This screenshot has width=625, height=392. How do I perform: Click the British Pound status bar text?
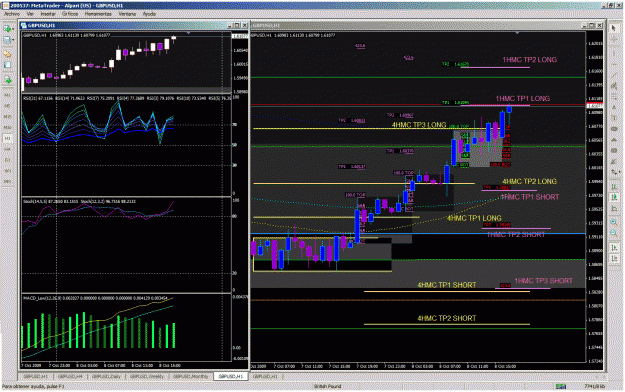[x=328, y=386]
